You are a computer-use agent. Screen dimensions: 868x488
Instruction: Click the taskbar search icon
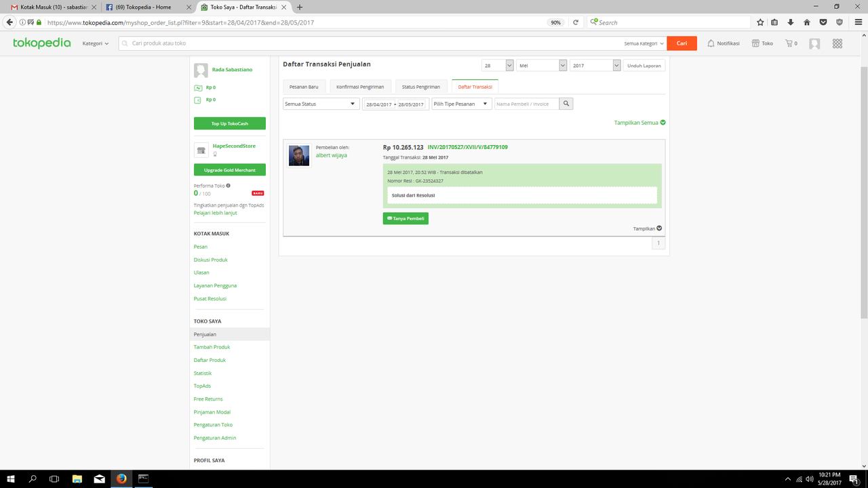pos(33,479)
